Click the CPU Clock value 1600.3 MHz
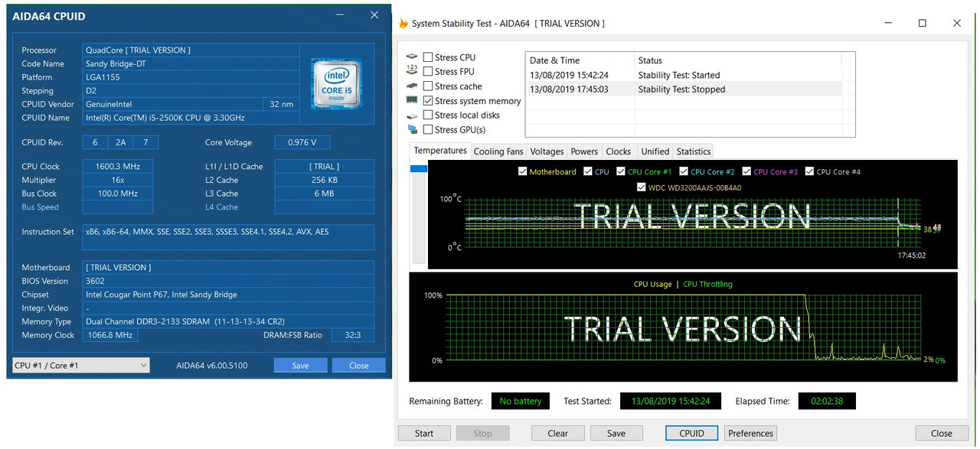 [118, 166]
